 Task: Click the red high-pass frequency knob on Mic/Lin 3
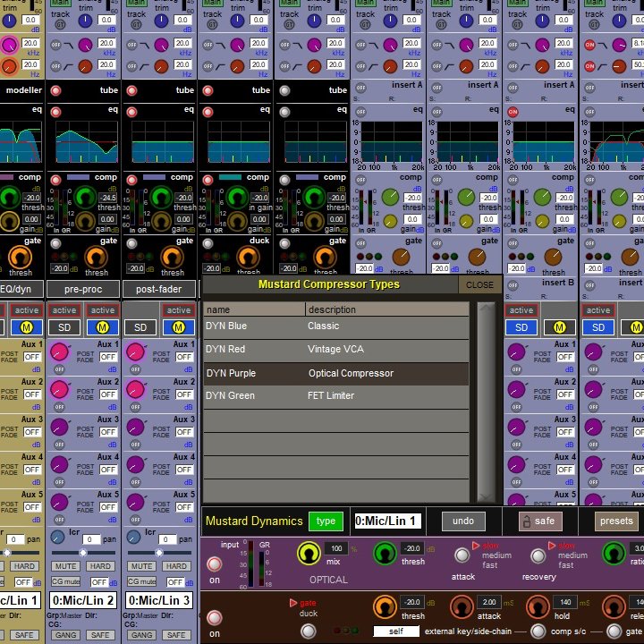[161, 66]
